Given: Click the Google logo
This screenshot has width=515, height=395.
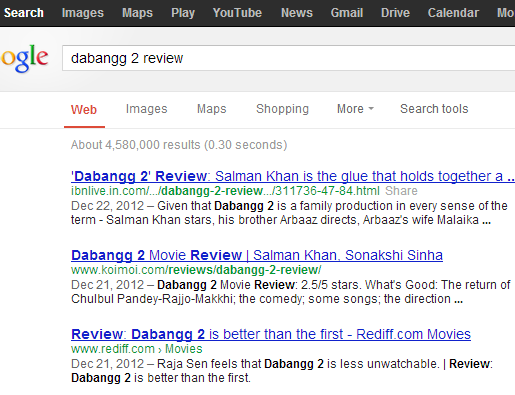Looking at the screenshot, I should click(25, 58).
